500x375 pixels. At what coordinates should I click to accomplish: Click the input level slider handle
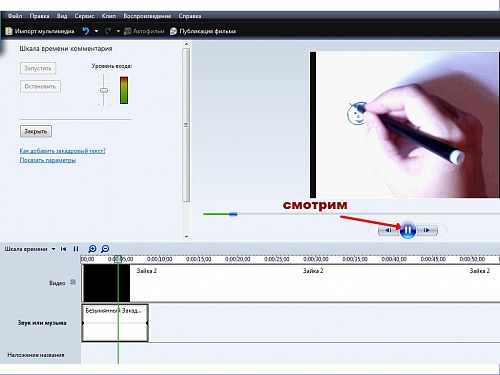coord(104,90)
